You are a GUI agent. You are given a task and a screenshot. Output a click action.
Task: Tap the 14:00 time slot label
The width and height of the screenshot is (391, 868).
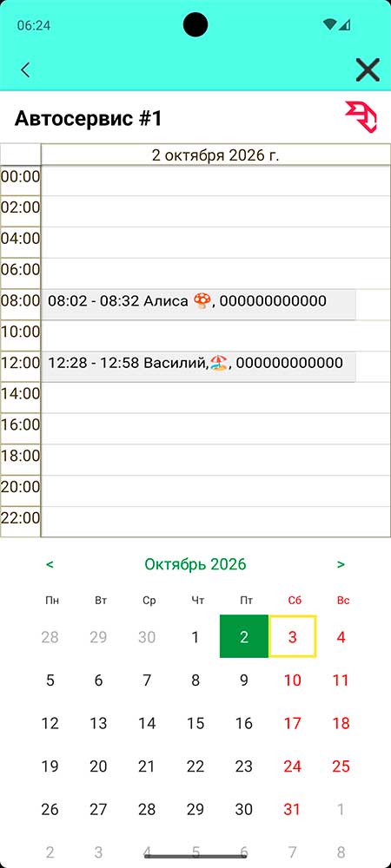click(x=21, y=394)
